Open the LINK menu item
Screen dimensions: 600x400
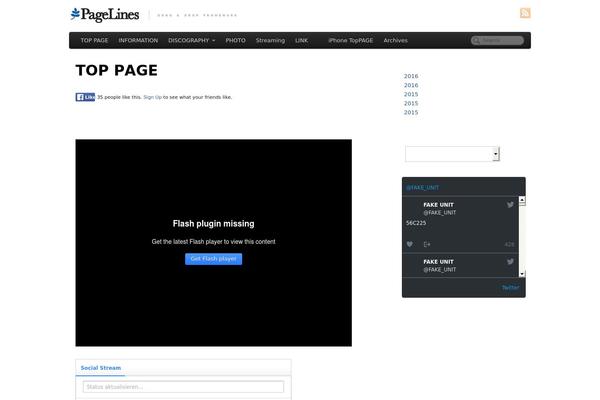pos(301,40)
